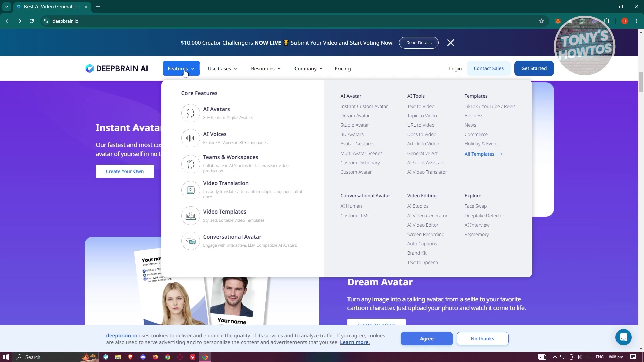The image size is (644, 362).
Task: Select Holiday & Event templates
Action: [x=481, y=144]
